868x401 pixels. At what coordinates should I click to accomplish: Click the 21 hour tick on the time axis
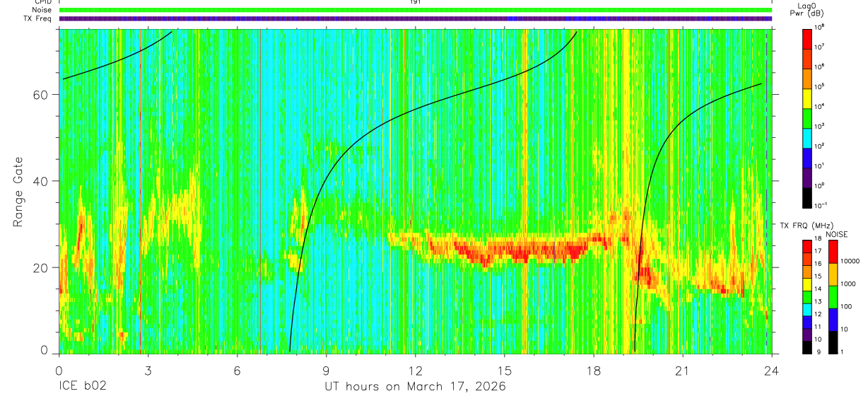(682, 370)
